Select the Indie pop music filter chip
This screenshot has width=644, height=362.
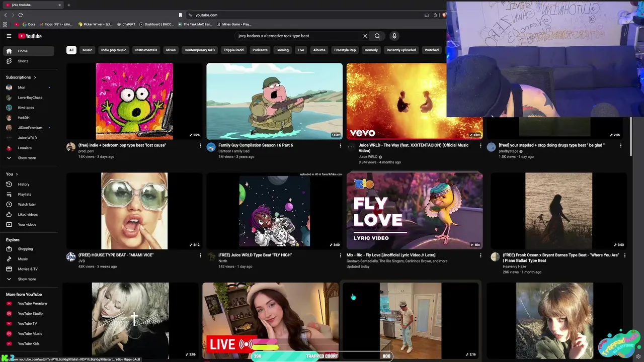click(114, 50)
